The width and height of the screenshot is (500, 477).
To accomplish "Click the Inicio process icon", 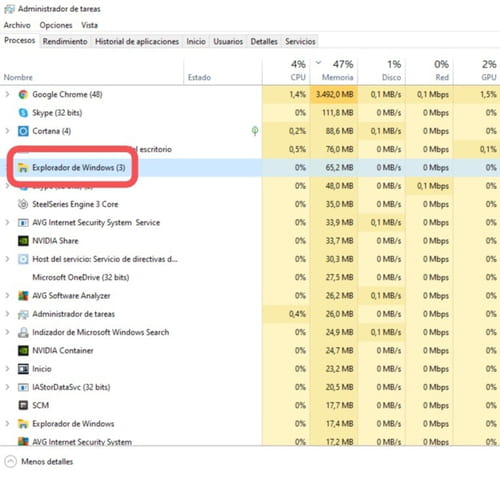I will click(23, 369).
